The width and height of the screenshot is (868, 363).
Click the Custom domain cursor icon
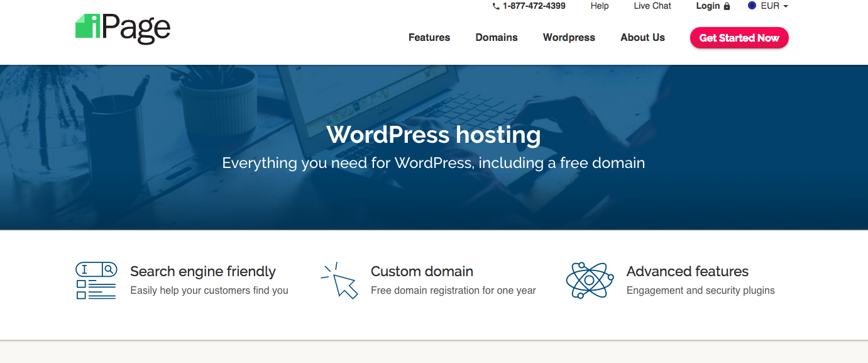pyautogui.click(x=339, y=281)
